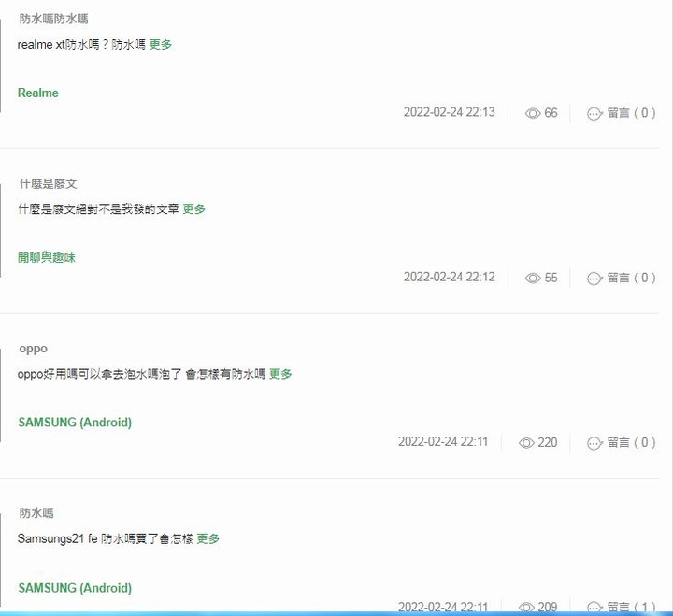Open SAMSUNG (Android) category under the Samsungs21 post
Viewport: 673px width, 616px height.
[x=75, y=588]
